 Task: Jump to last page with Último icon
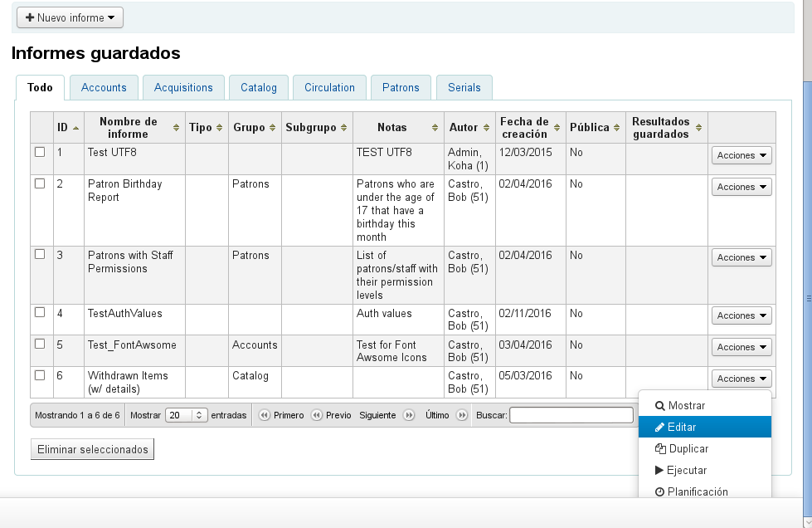pos(462,415)
